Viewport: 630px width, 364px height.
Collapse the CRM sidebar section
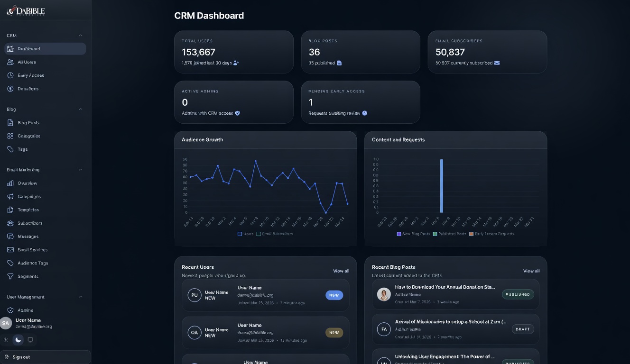(80, 36)
